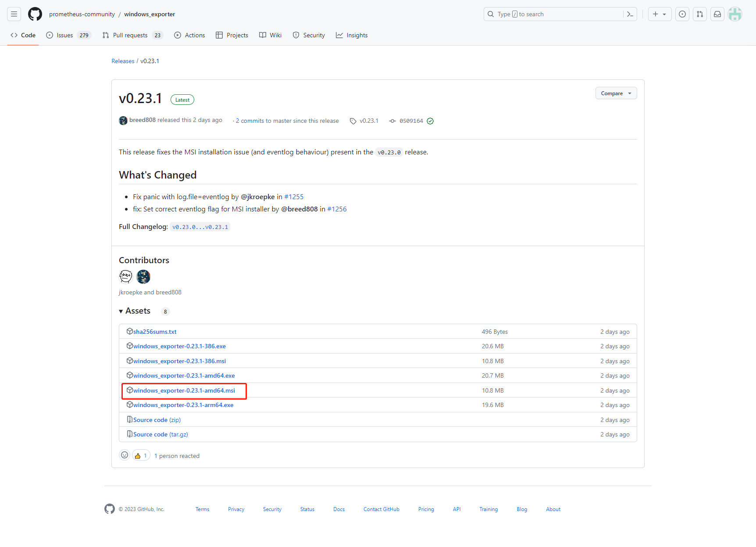Open the Status footer link
This screenshot has width=756, height=547.
coord(307,509)
